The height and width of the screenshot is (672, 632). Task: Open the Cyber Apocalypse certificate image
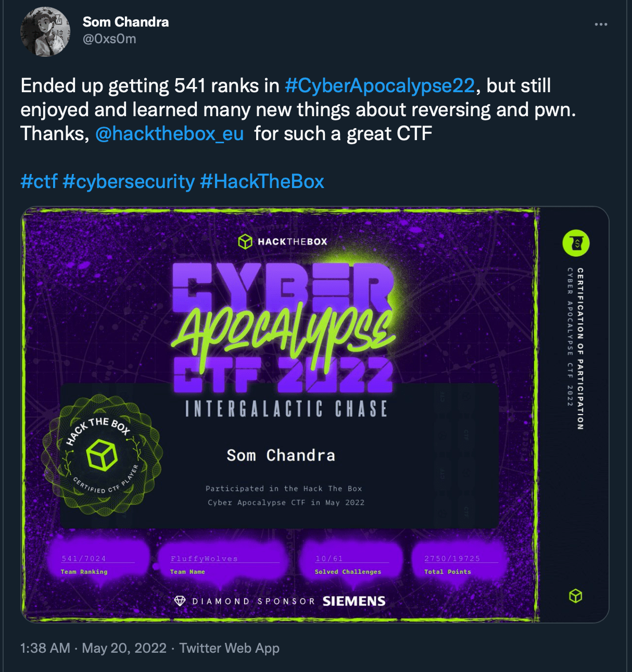pos(315,415)
